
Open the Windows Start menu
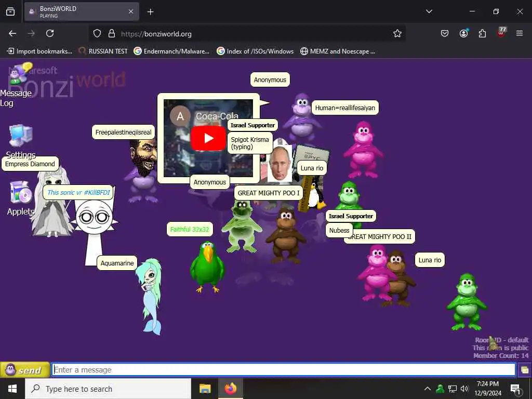[x=12, y=389]
